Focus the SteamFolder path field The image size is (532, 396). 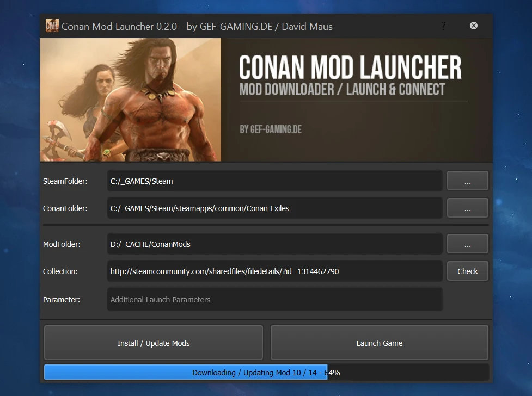(275, 181)
